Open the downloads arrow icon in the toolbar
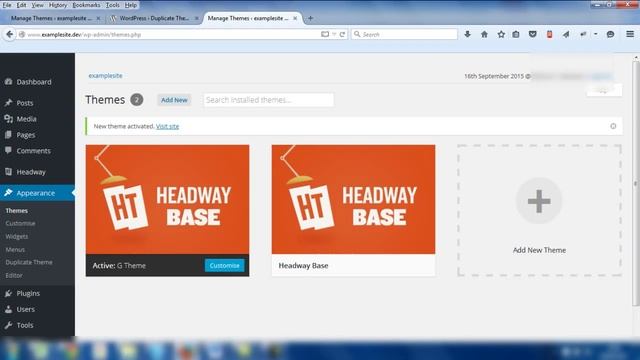640x360 pixels. (x=467, y=34)
